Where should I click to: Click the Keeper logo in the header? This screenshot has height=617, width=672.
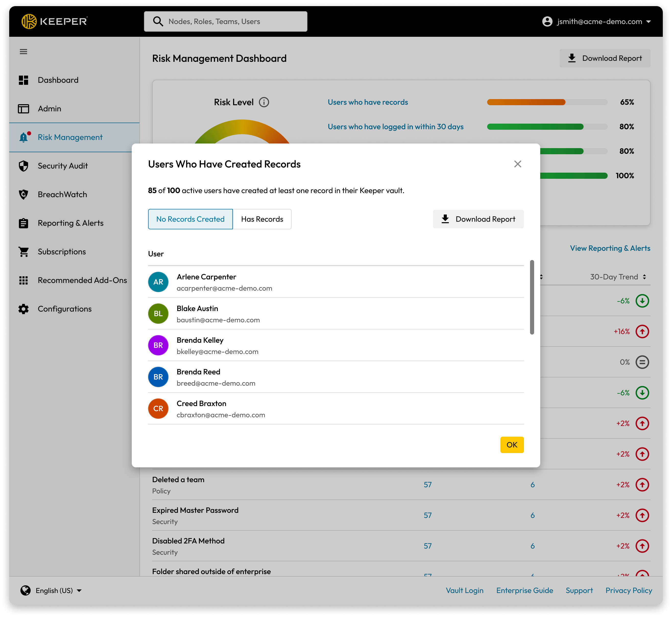(x=55, y=21)
